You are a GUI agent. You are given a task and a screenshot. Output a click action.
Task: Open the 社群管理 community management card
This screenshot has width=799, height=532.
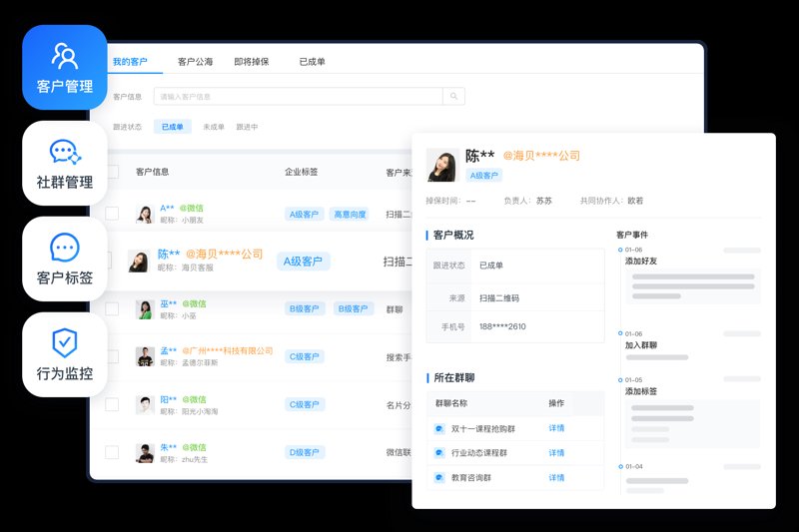pos(65,164)
